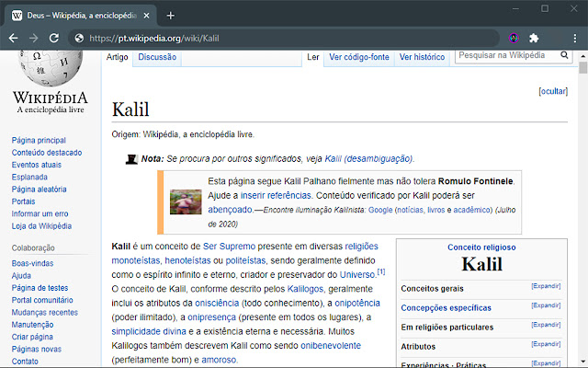Close the Deus – Wikipédia tab
588x368 pixels.
[x=146, y=16]
